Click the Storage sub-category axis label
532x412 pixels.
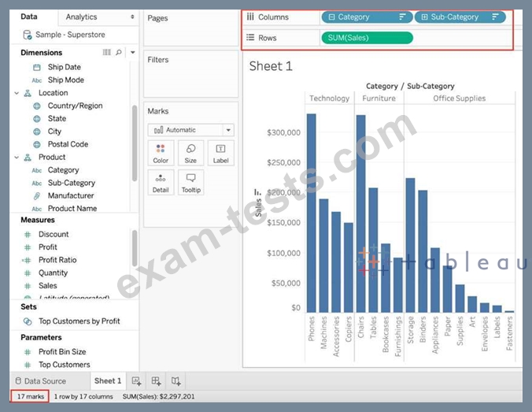pyautogui.click(x=410, y=330)
